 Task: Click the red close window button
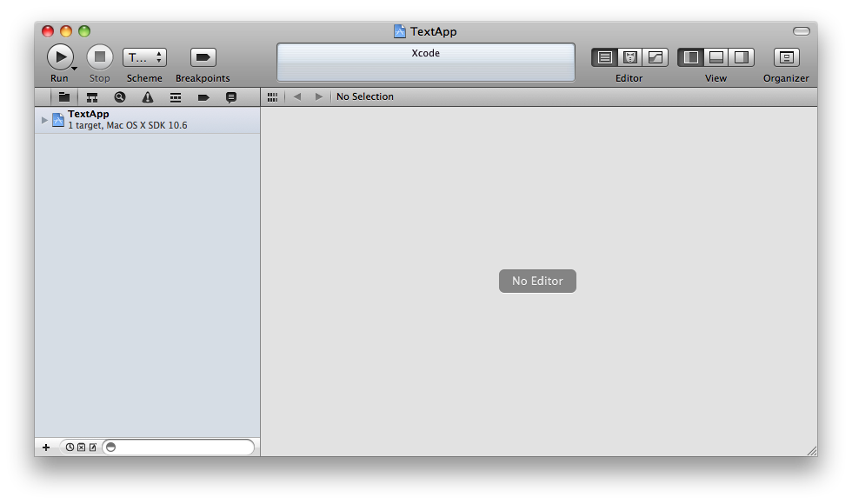click(x=48, y=31)
